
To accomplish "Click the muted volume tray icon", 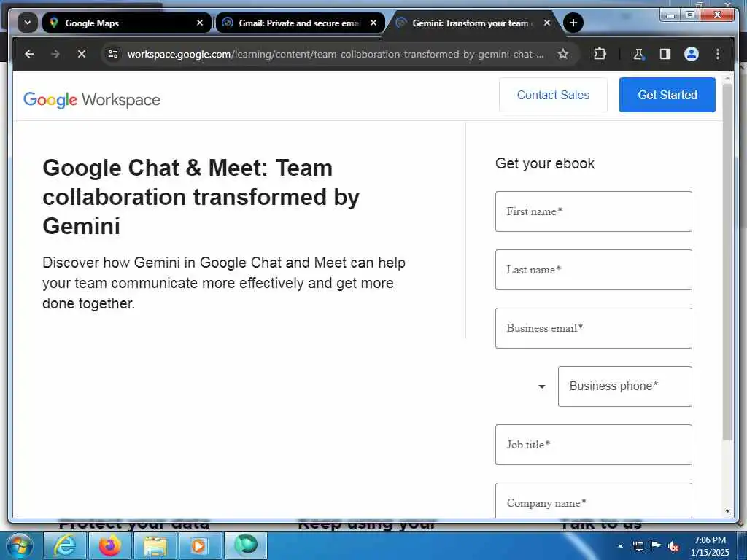I will 673,546.
